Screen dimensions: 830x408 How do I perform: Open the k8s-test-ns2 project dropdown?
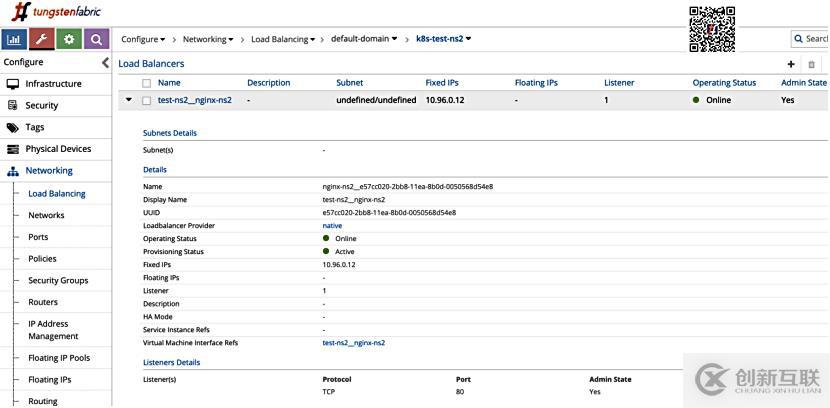pyautogui.click(x=441, y=39)
